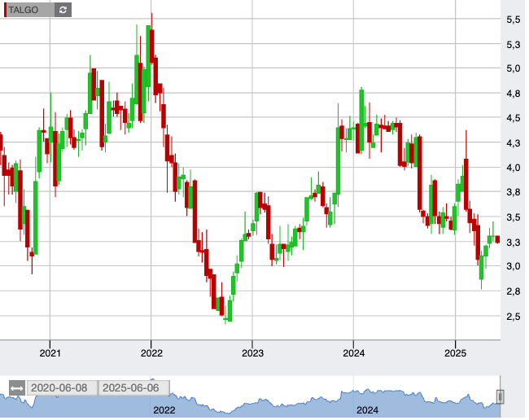
Task: Click the 4,0 price axis label
Action: 514,168
